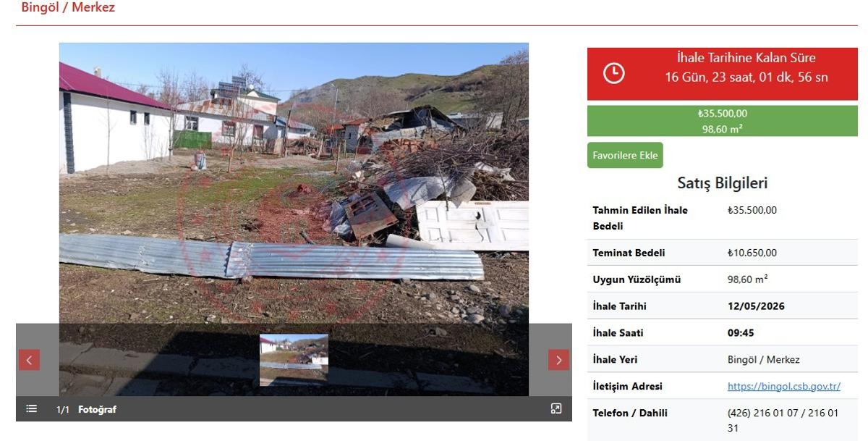This screenshot has height=441, width=868.
Task: Open the photo list menu icon
Action: tap(31, 409)
